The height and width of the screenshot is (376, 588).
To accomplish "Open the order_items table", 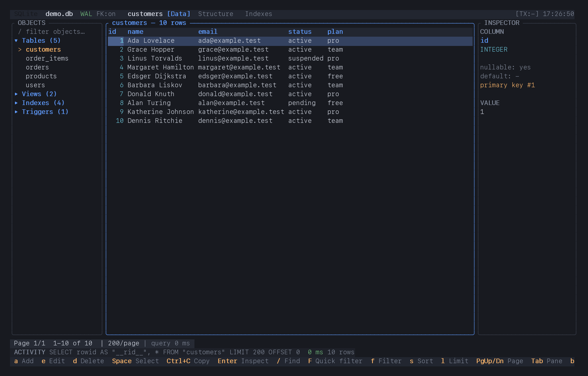I will [47, 58].
